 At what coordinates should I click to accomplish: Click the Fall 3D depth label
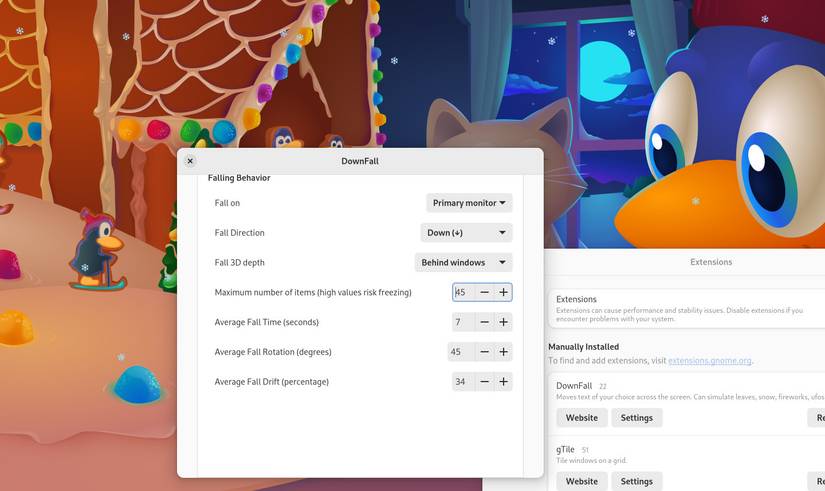[x=239, y=263]
